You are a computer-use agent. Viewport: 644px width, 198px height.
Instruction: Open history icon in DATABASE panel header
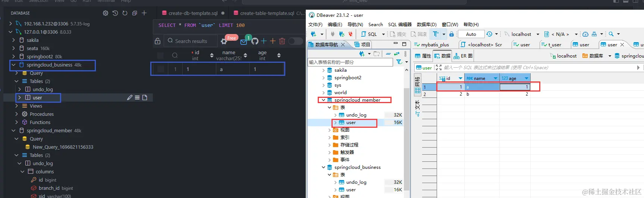point(115,13)
